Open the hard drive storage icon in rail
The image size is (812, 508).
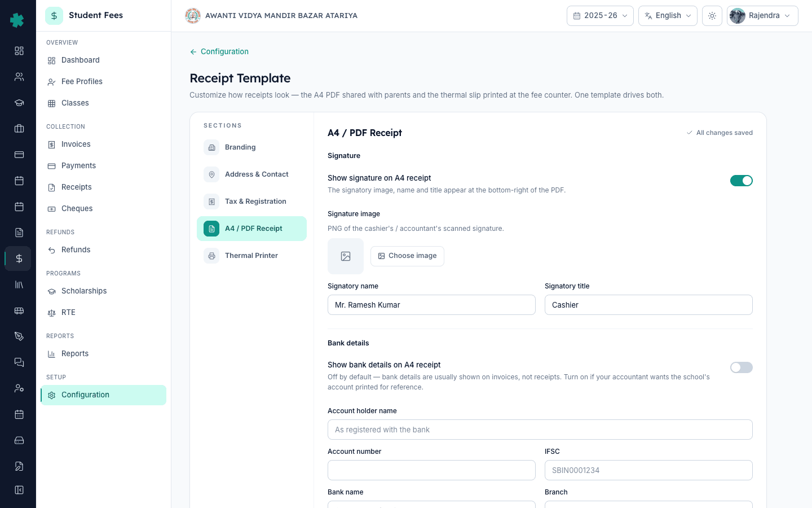point(19,440)
